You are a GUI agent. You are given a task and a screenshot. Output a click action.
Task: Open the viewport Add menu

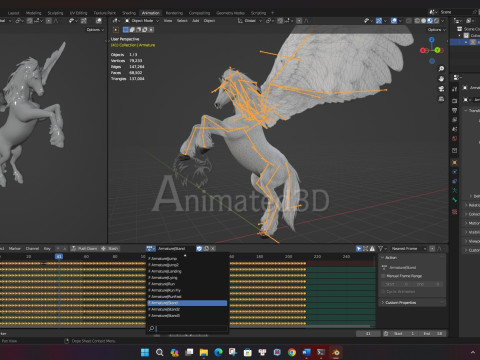(196, 21)
